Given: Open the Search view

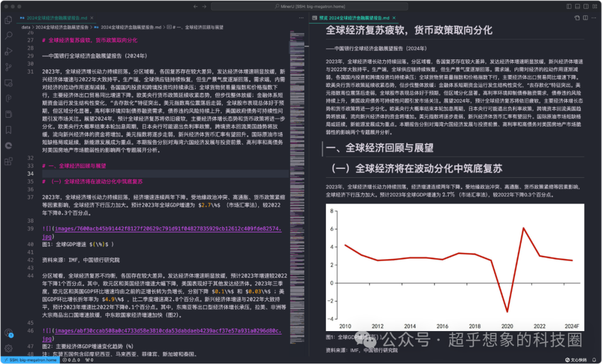Looking at the screenshot, I should point(7,35).
